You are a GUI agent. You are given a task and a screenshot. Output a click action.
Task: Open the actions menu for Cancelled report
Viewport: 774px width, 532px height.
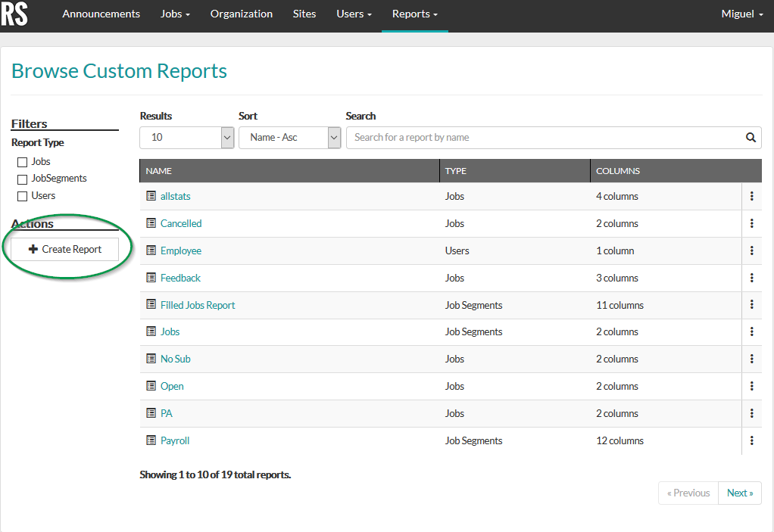751,222
